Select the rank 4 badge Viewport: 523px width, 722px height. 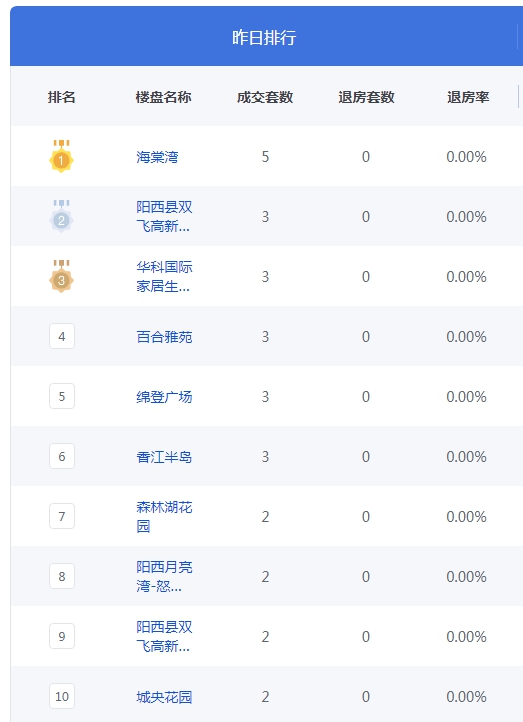pos(62,336)
